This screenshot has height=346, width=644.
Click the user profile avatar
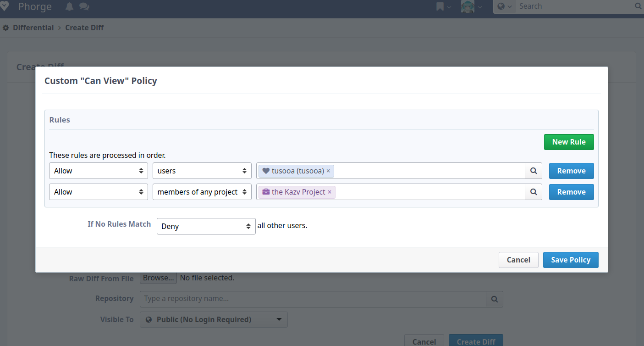click(x=467, y=6)
